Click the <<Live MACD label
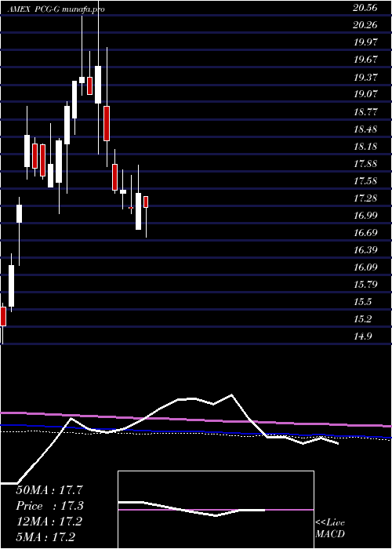Viewport: 392px width, 549px height. pyautogui.click(x=330, y=529)
